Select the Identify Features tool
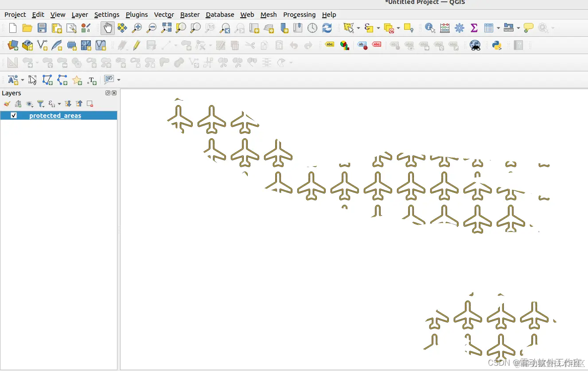Viewport: 588px width, 371px height. 430,28
